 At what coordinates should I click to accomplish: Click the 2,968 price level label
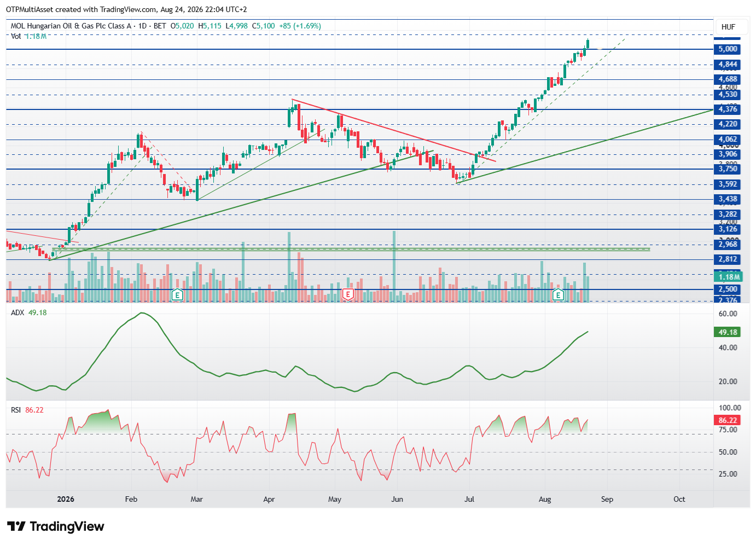point(728,245)
